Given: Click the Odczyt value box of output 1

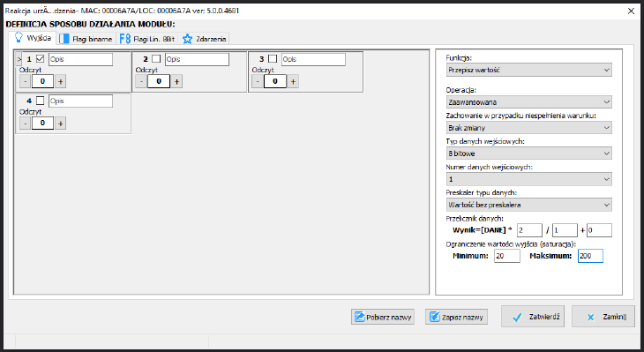Looking at the screenshot, I should click(x=42, y=81).
